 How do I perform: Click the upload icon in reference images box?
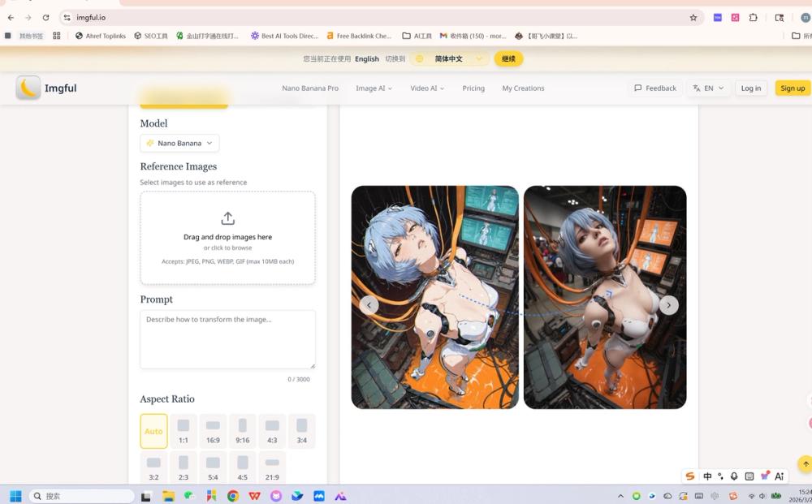point(228,218)
